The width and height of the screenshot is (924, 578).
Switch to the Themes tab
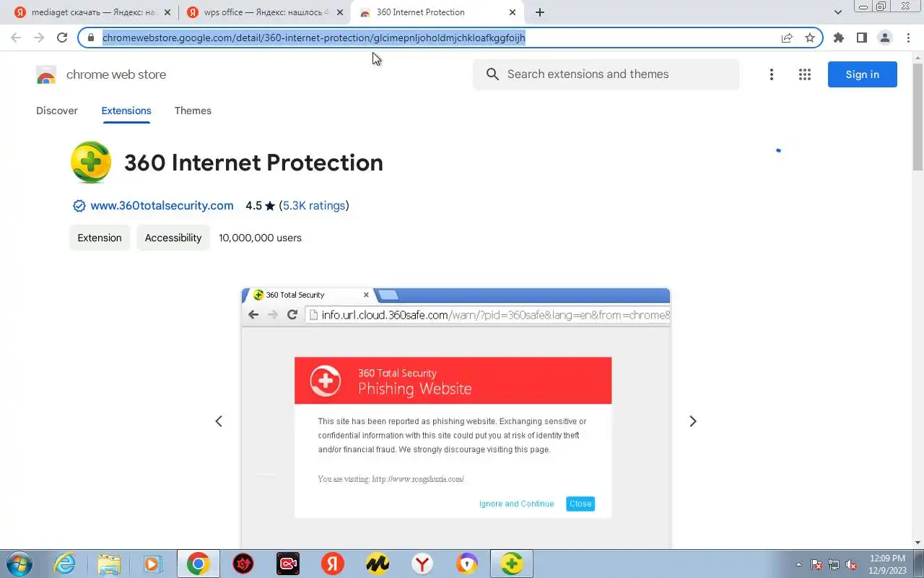[193, 111]
